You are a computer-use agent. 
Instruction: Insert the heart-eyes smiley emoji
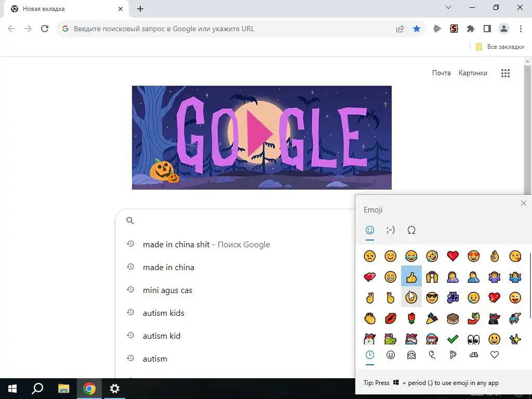(x=474, y=256)
